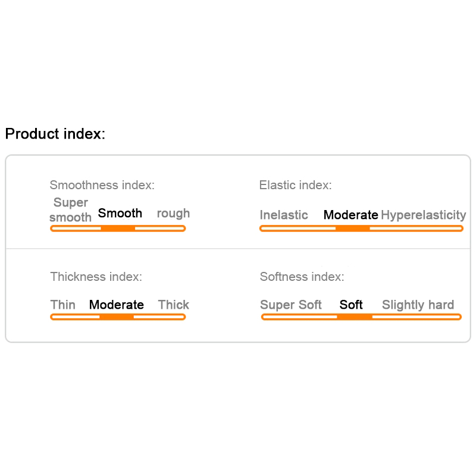
Task: Click the Thickness slider's orange filled segment
Action: [117, 317]
